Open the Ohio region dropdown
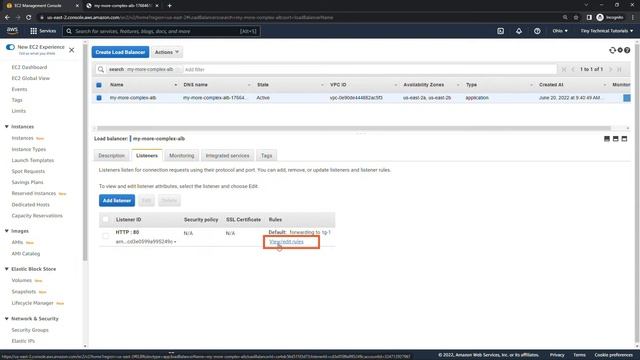Image resolution: width=640 pixels, height=360 pixels. tap(560, 31)
